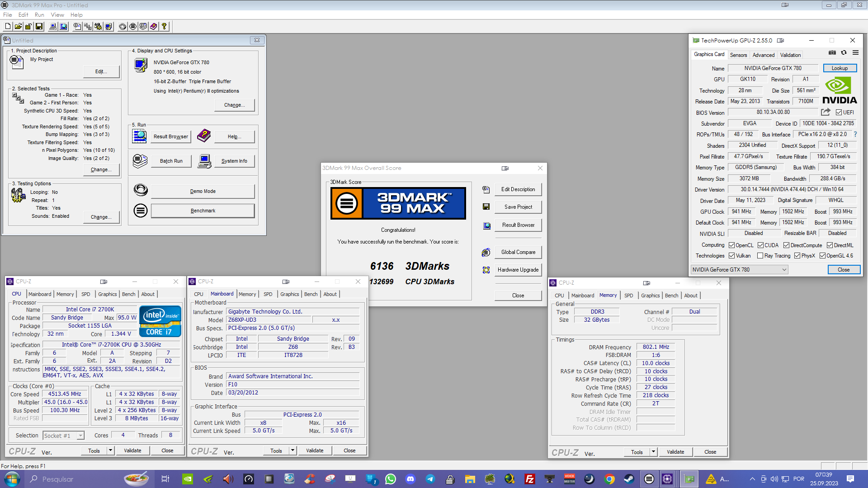Click the Testing Options toolbar icon
Screen dimensions: 868x488
coord(98,27)
